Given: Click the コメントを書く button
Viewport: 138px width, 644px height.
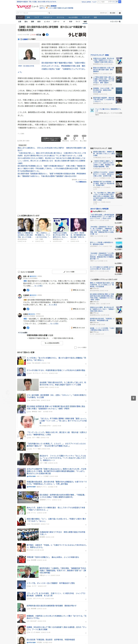Looking at the screenshot, I should [x=69, y=272].
